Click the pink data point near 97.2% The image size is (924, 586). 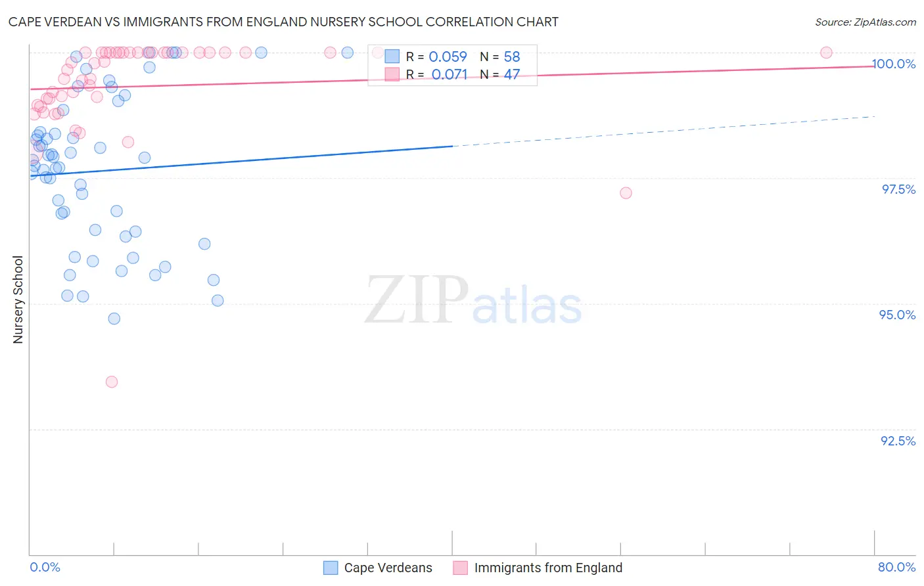(626, 192)
